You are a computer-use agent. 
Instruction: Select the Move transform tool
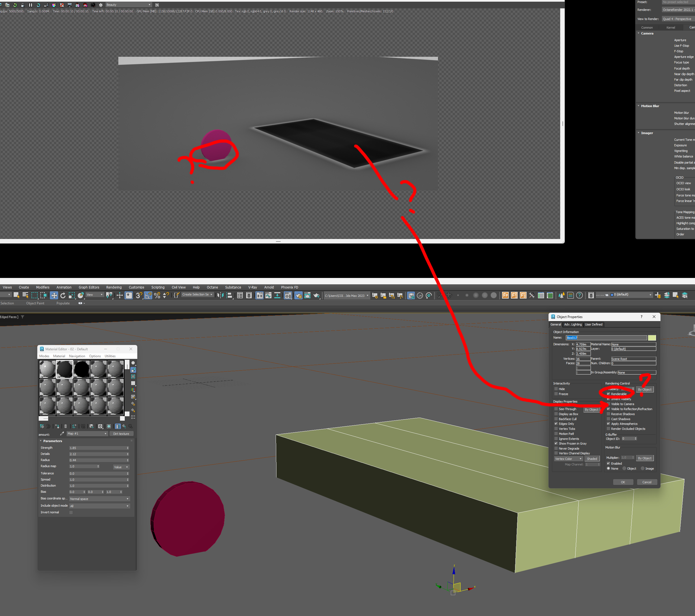(x=54, y=295)
